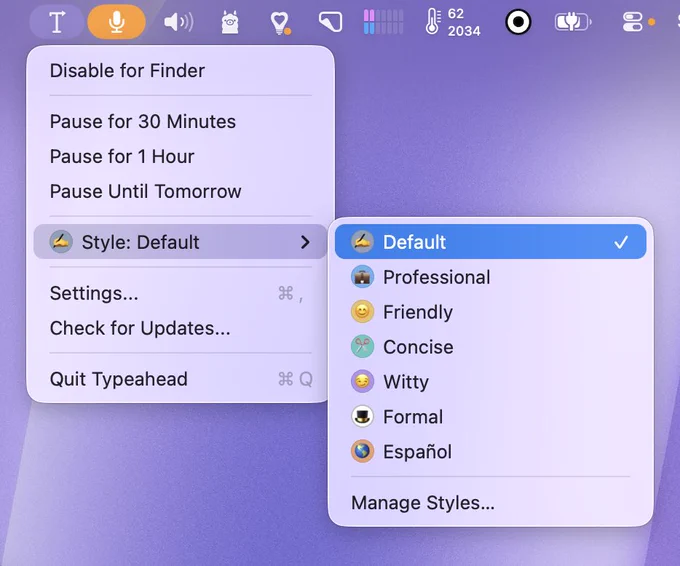Open Settings... menu entry

pos(180,293)
